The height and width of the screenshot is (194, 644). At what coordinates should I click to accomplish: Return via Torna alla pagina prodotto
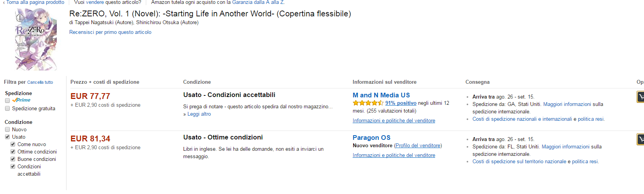pos(35,2)
